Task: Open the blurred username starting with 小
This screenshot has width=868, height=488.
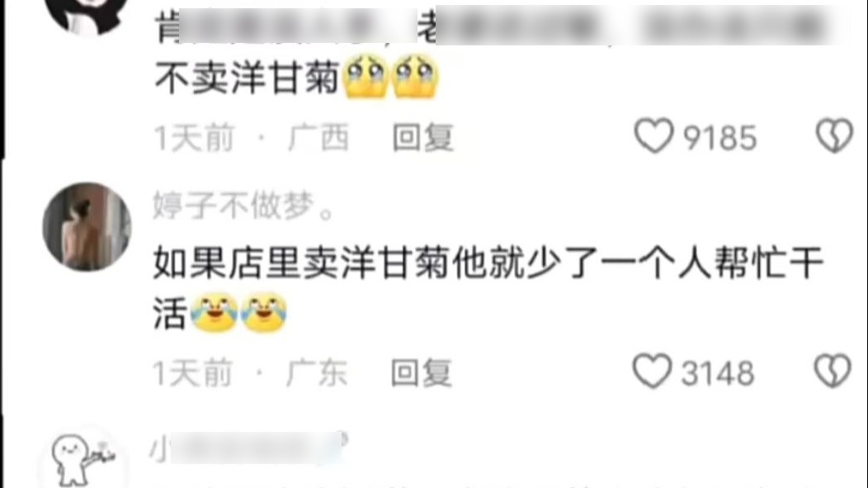Action: click(x=248, y=448)
